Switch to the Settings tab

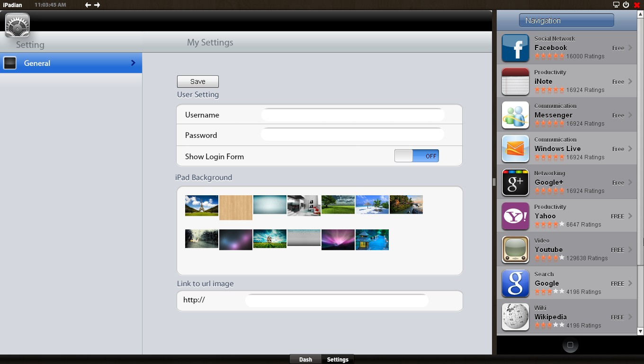coord(338,359)
